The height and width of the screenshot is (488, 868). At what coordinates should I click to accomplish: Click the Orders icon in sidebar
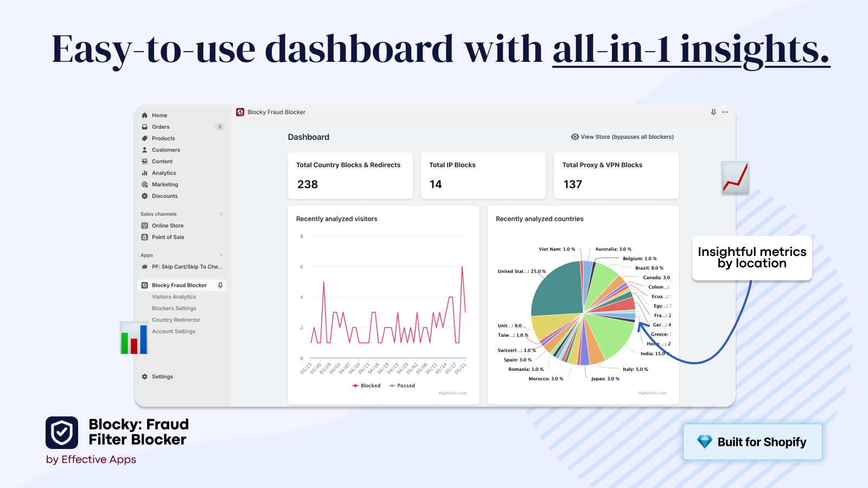tap(145, 127)
